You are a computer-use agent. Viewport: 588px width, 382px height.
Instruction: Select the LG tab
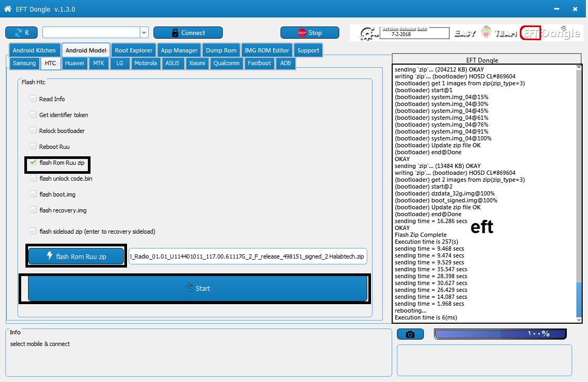coord(120,63)
